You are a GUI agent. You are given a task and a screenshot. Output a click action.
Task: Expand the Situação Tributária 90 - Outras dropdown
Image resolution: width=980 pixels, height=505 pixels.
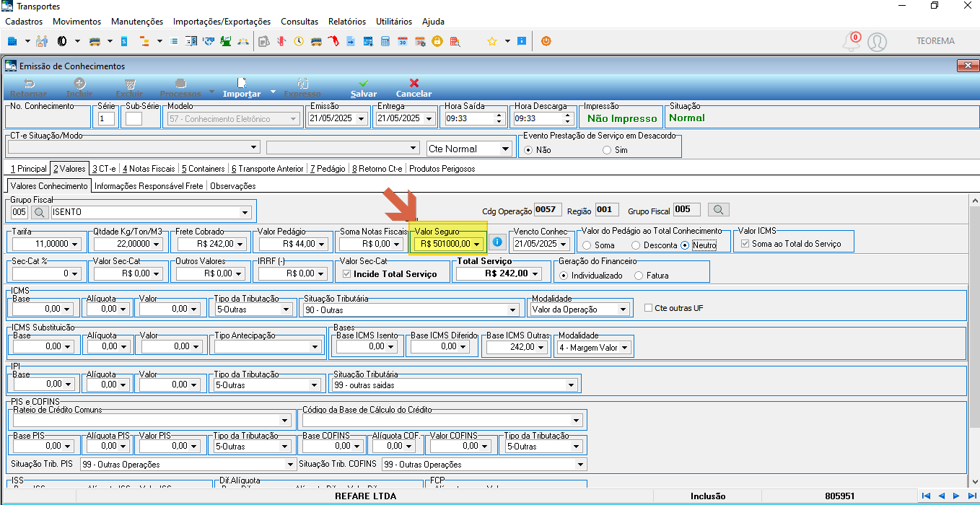(x=410, y=309)
